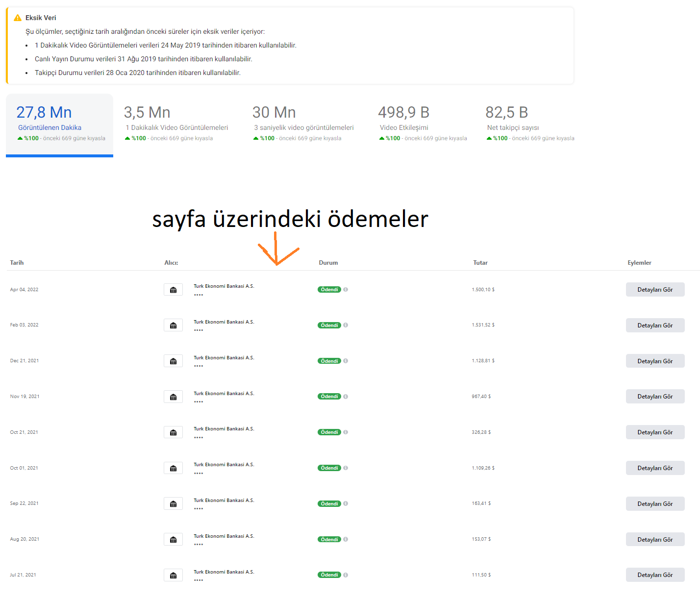Click the info icon beside Ödendi for Aug 20, 2021
Image resolution: width=700 pixels, height=601 pixels.
click(346, 539)
